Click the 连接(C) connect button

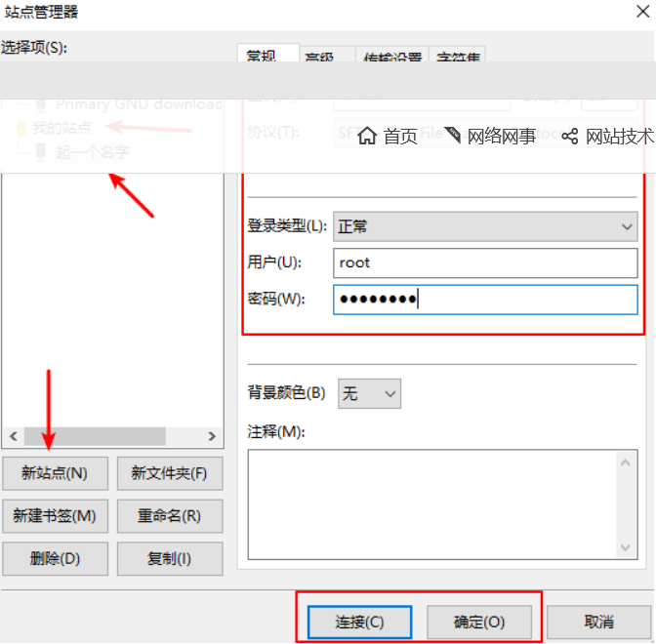point(359,622)
